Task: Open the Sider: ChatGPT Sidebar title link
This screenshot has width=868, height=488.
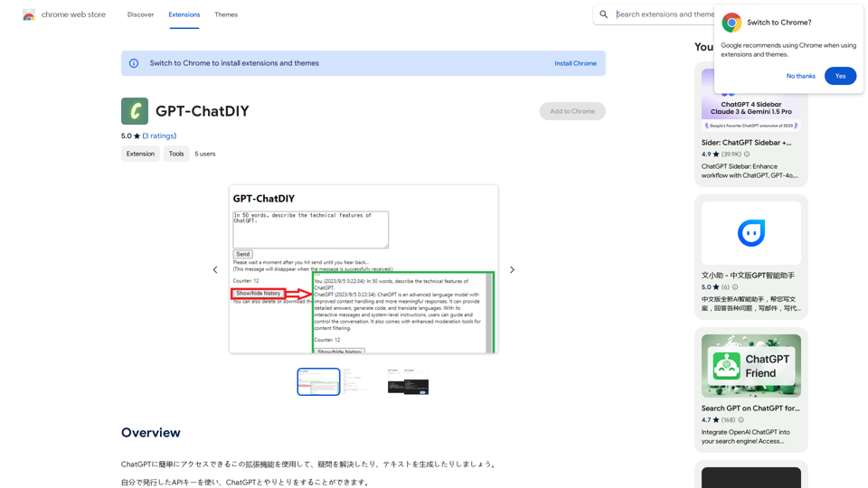Action: pyautogui.click(x=746, y=143)
